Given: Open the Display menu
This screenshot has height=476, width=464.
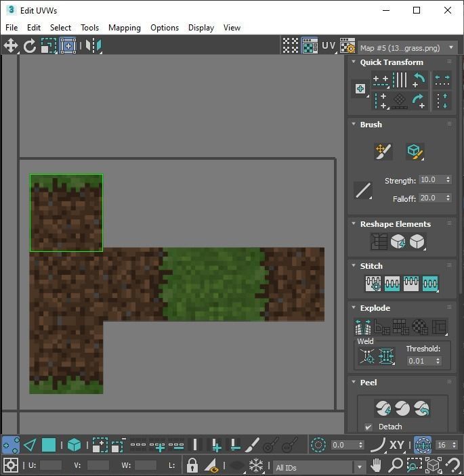Looking at the screenshot, I should pos(201,28).
